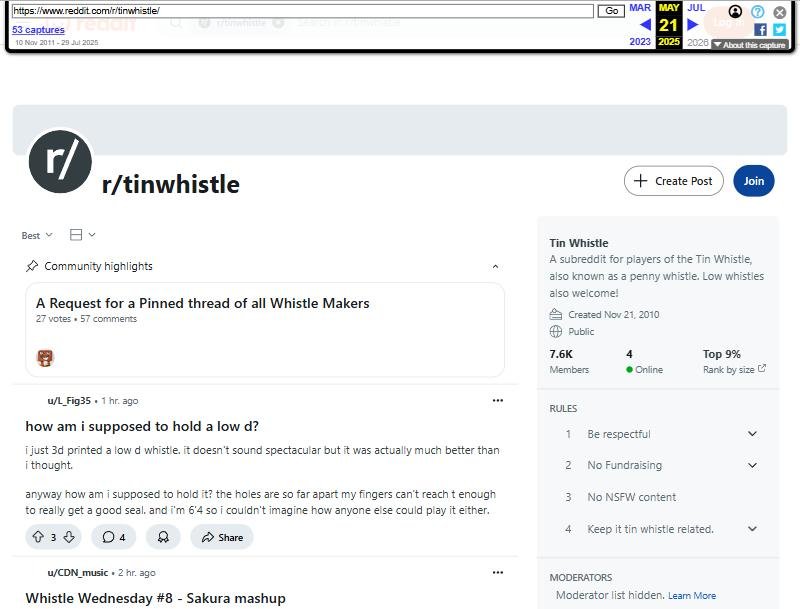800x609 pixels.
Task: Share capture on Facebook
Action: click(760, 30)
